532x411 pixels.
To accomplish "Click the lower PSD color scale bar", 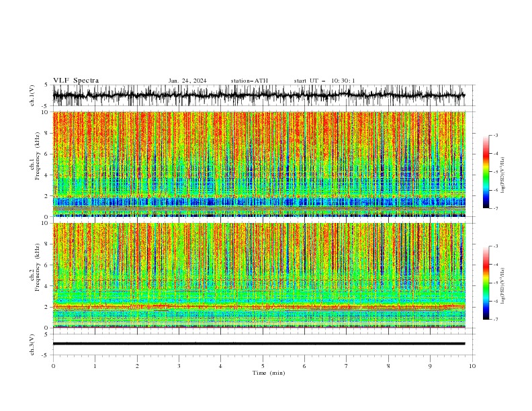I will click(486, 283).
